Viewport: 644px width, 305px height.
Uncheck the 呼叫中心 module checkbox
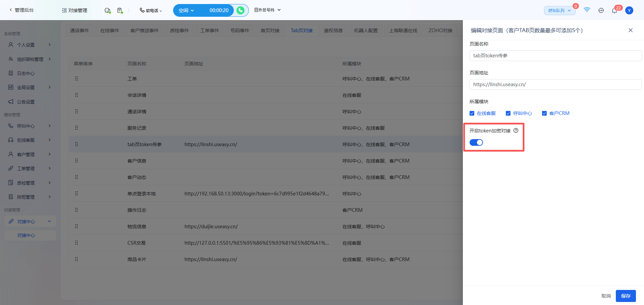(x=508, y=113)
